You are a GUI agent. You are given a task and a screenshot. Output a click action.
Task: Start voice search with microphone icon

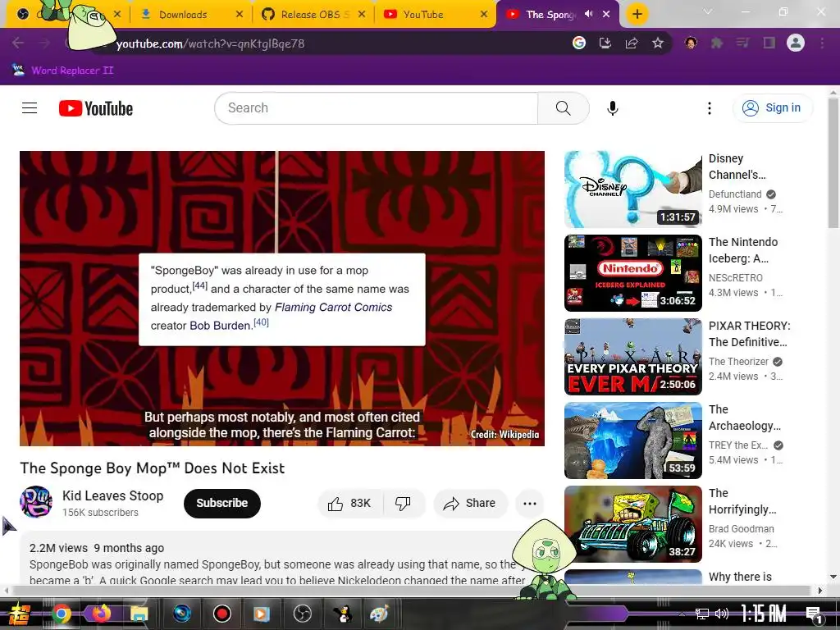tap(612, 108)
